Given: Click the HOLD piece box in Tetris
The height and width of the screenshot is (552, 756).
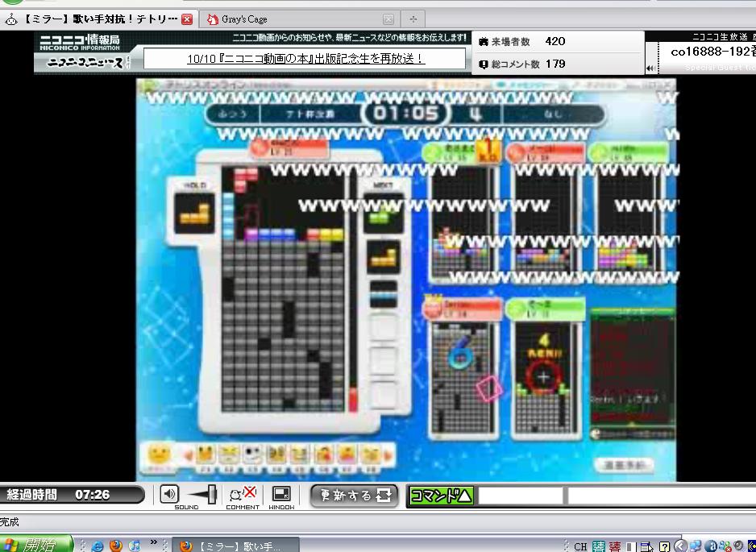Looking at the screenshot, I should click(x=193, y=214).
